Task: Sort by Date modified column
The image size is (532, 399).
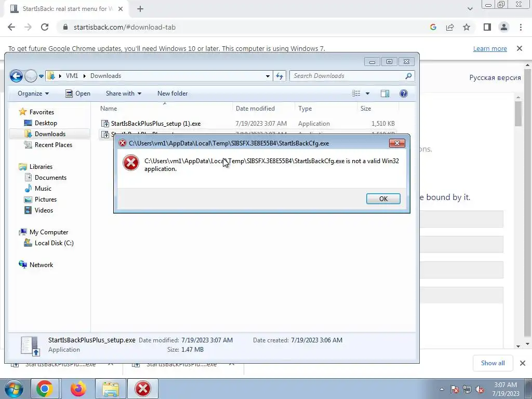Action: tap(263, 109)
